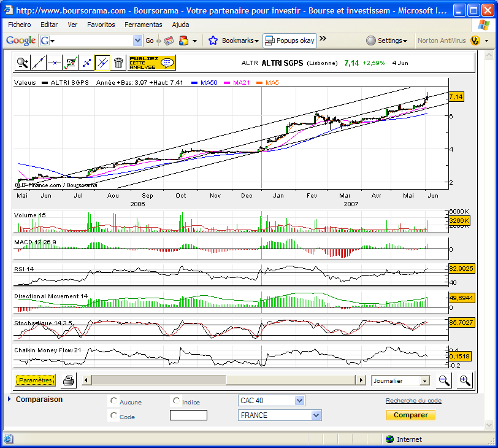Select the dashed segment drawing tool
The image size is (498, 448).
pyautogui.click(x=86, y=63)
